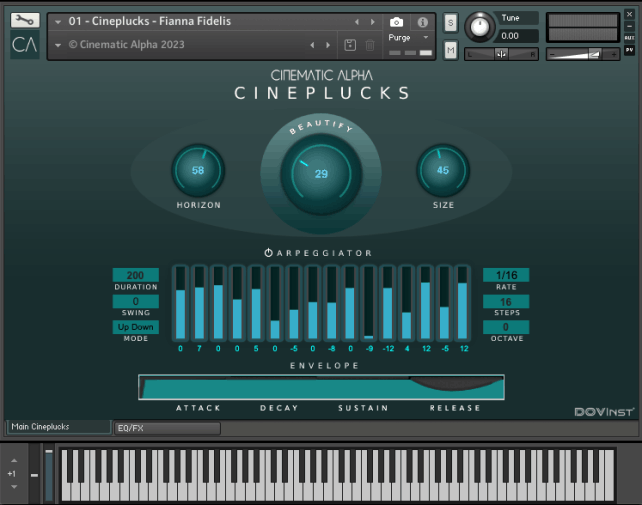Click the last arpeggiator step bar
Image resolution: width=642 pixels, height=505 pixels.
point(463,303)
